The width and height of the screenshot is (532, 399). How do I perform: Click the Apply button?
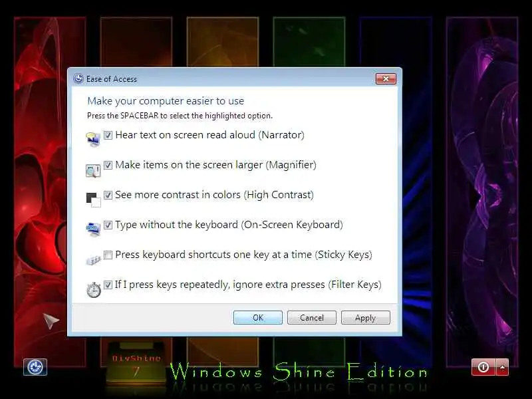tap(365, 318)
